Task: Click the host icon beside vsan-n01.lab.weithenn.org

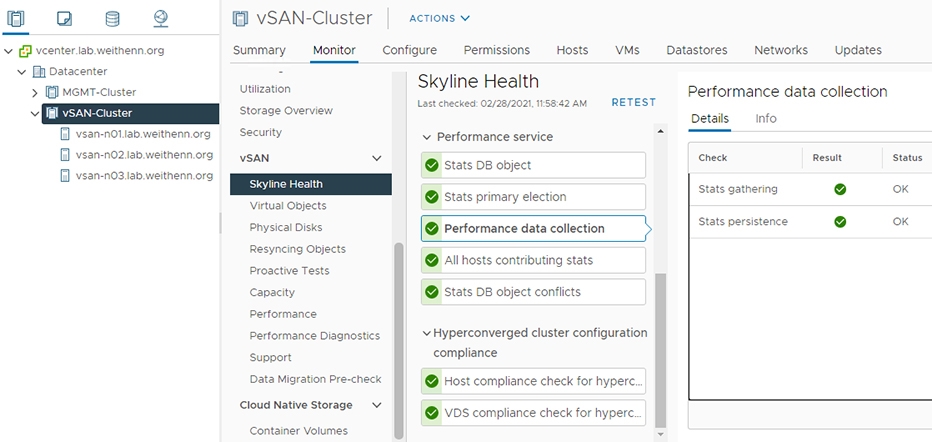Action: pos(65,134)
